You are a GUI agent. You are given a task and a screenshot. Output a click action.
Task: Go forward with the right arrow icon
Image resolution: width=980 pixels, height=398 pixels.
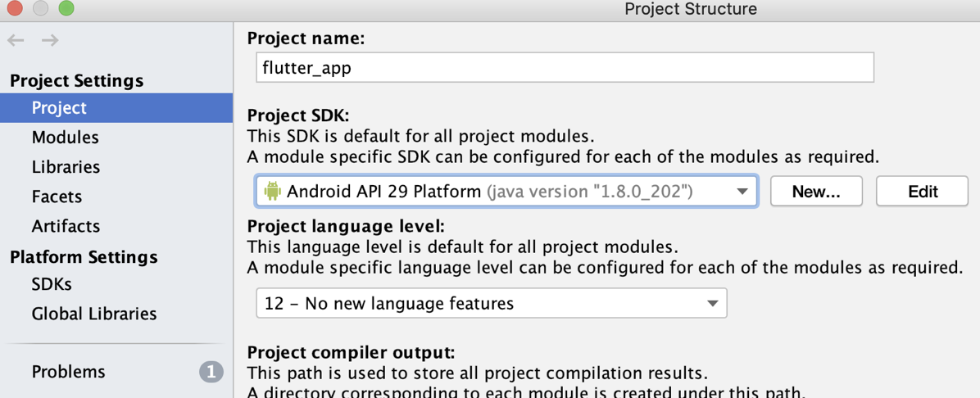pos(50,41)
